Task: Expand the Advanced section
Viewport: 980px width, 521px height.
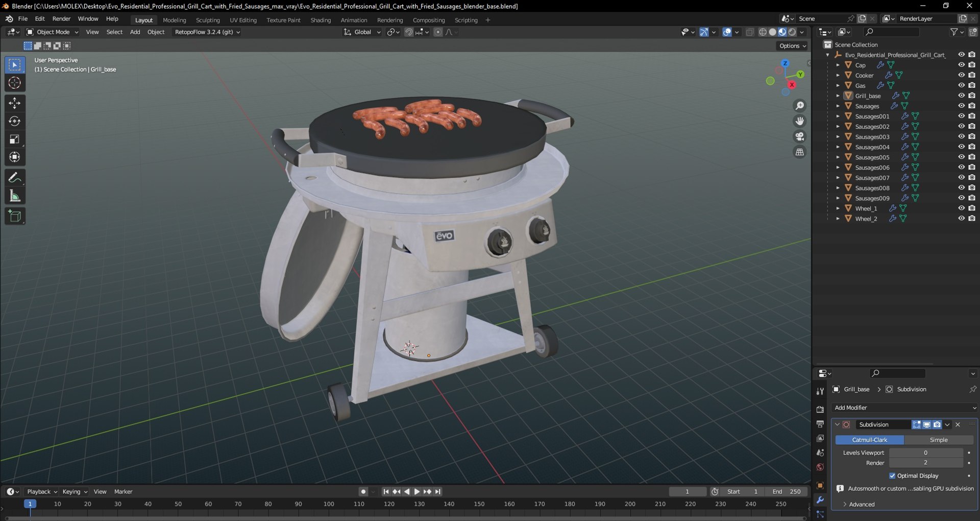Action: tap(862, 504)
